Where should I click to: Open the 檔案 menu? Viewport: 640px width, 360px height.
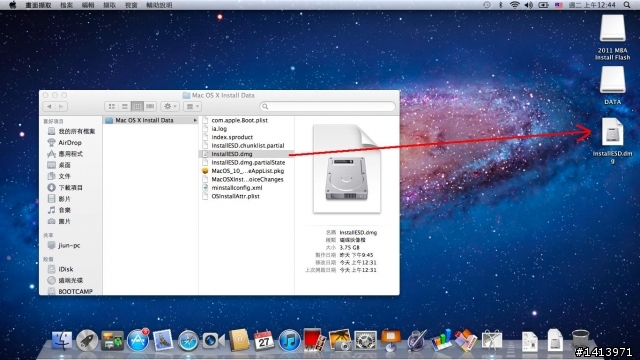coord(67,5)
